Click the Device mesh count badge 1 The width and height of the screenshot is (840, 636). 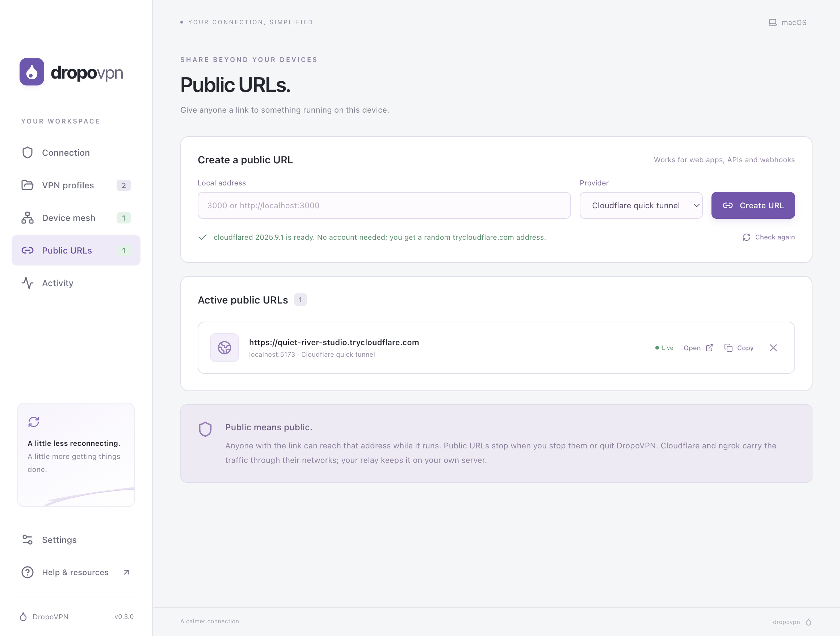(123, 218)
